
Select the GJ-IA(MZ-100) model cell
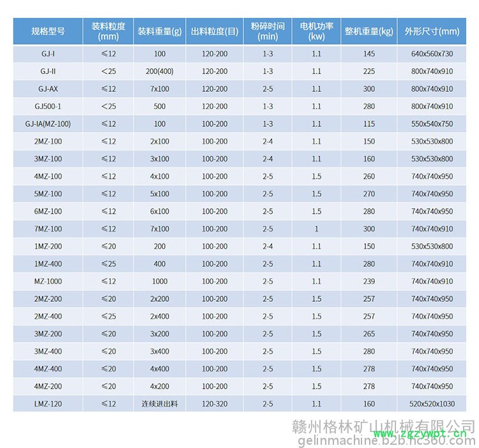48,124
